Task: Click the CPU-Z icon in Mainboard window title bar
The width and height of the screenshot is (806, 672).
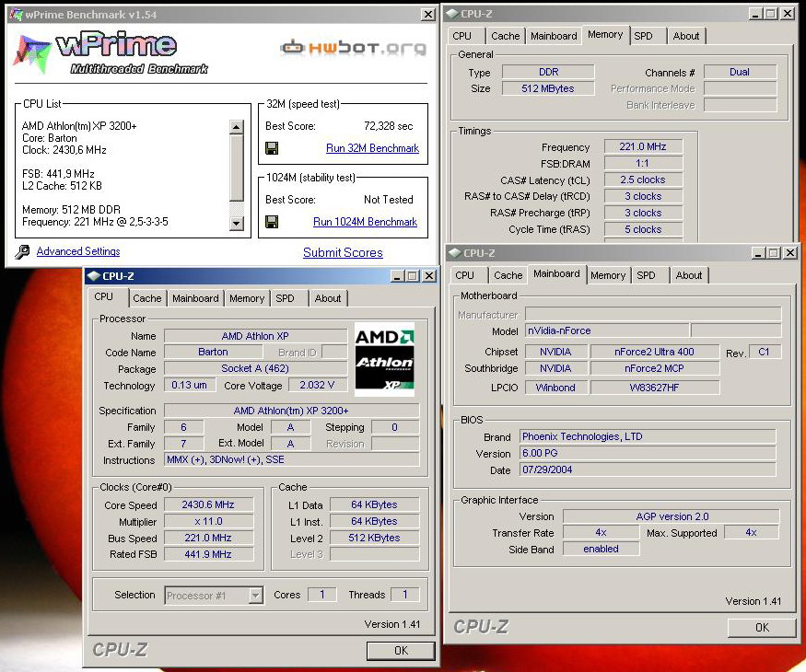Action: click(455, 253)
